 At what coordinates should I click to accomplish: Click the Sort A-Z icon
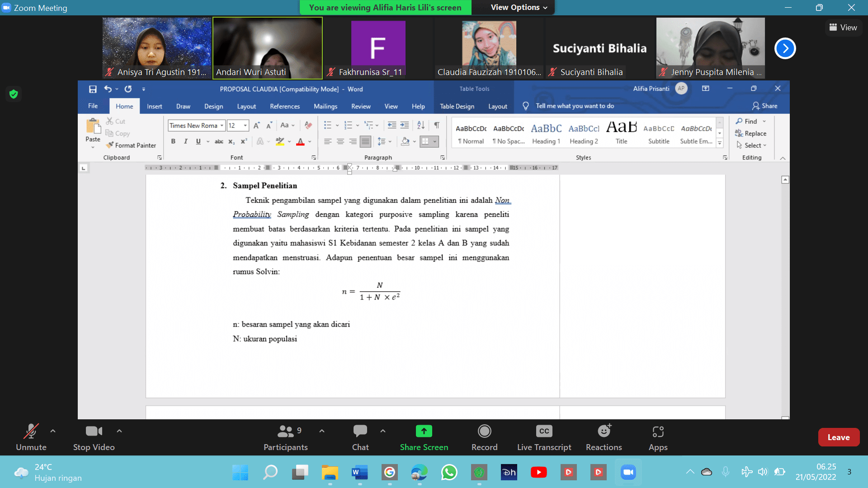421,125
